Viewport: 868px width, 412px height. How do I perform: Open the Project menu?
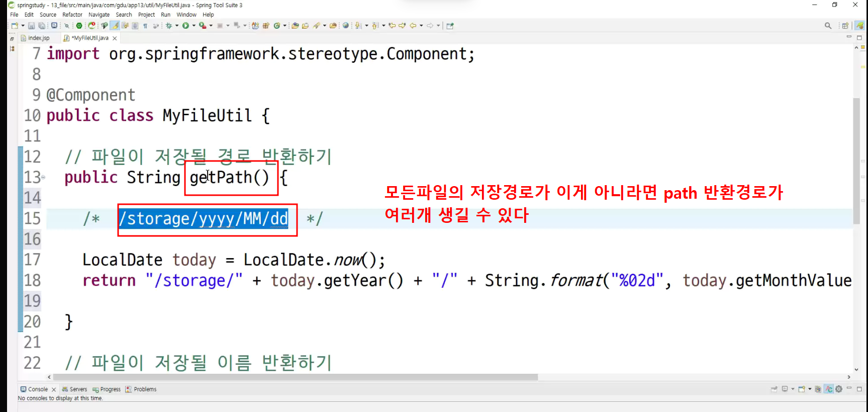146,15
